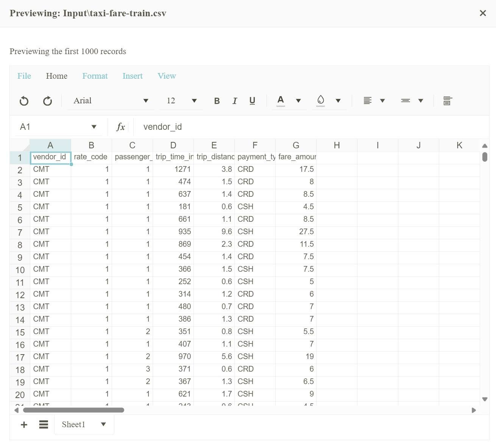Click the Undo arrow icon

tap(24, 101)
